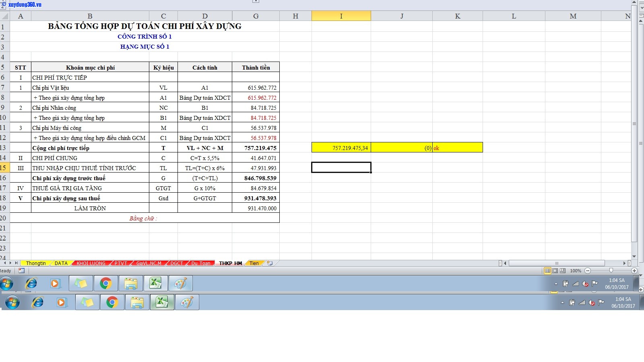
Task: Click the Insert Worksheet icon after Tien tab
Action: (270, 263)
